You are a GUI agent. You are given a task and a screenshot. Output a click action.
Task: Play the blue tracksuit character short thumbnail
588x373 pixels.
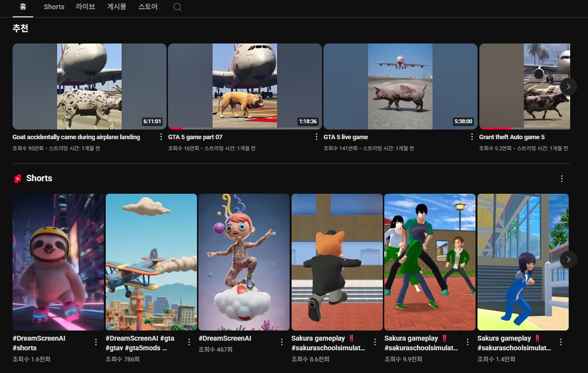coord(523,262)
